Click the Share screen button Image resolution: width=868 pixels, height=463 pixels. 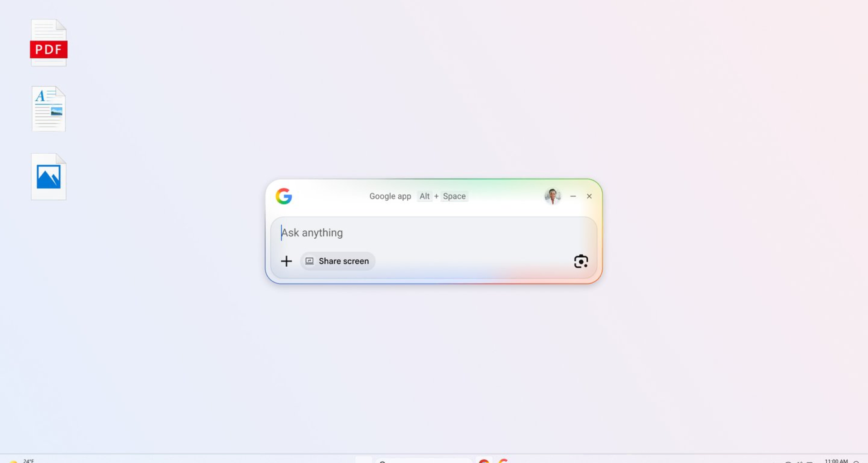338,261
